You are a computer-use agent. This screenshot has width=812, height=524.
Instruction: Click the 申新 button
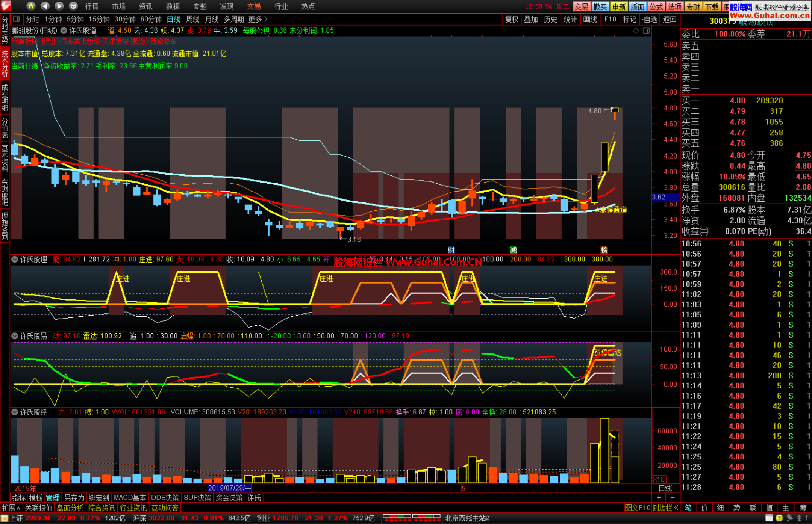click(x=619, y=6)
